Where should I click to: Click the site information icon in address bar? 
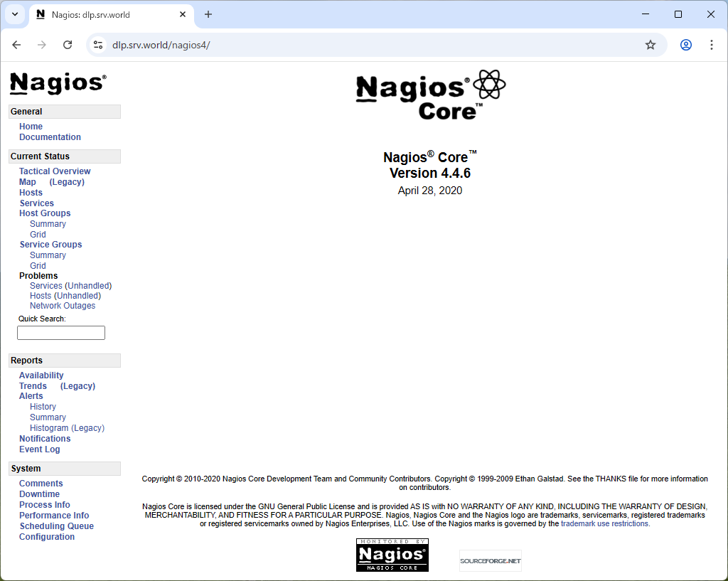(x=98, y=45)
